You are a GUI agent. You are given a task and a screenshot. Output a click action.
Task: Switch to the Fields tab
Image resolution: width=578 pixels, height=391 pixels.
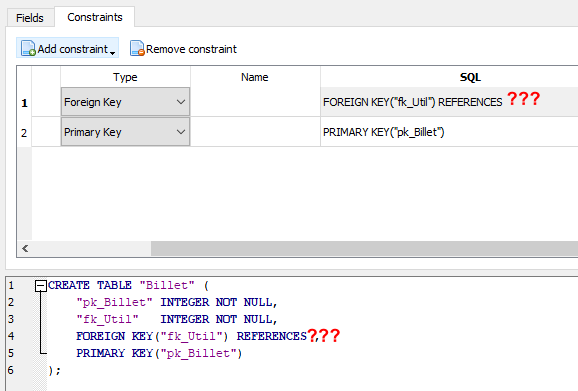coord(30,18)
